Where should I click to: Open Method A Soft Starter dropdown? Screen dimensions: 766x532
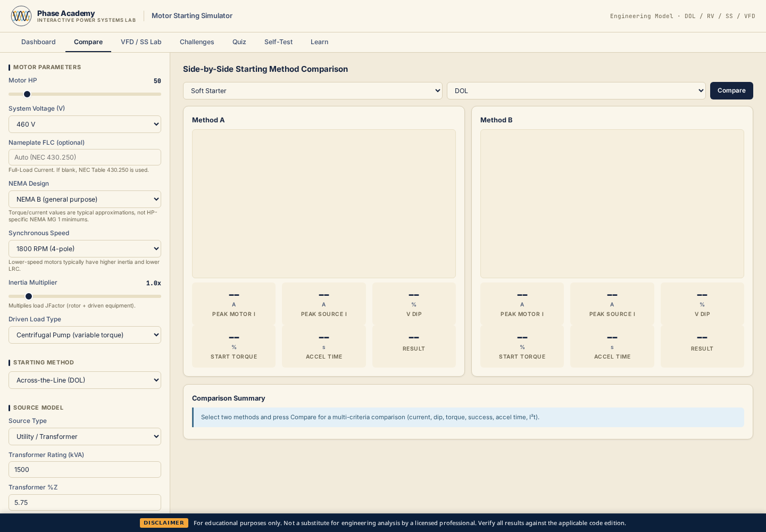coord(313,91)
